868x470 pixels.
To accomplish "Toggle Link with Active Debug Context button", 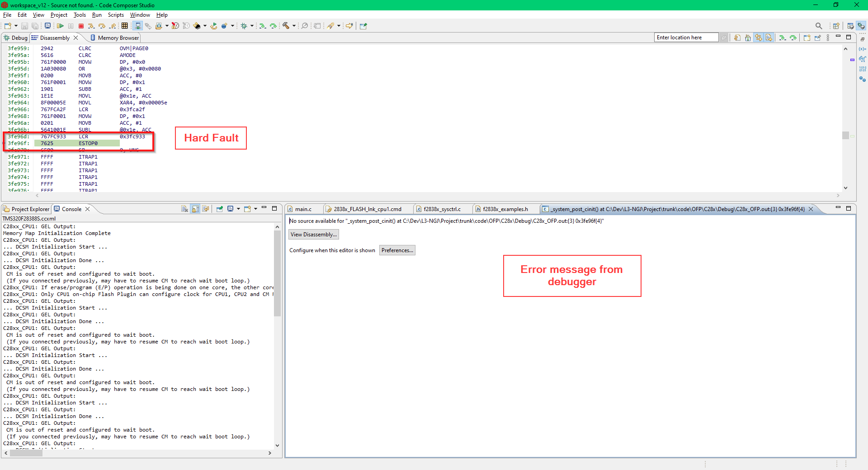I will pos(758,38).
